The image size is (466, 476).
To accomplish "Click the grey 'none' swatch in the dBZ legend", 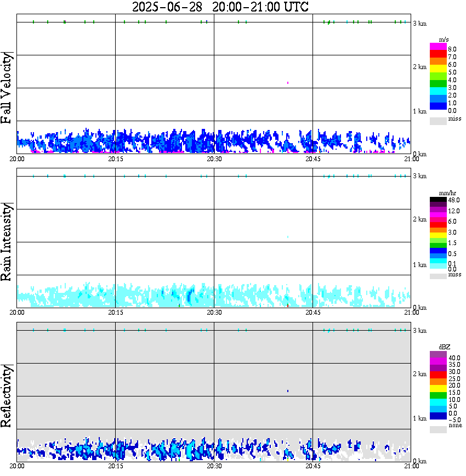I will tap(438, 429).
